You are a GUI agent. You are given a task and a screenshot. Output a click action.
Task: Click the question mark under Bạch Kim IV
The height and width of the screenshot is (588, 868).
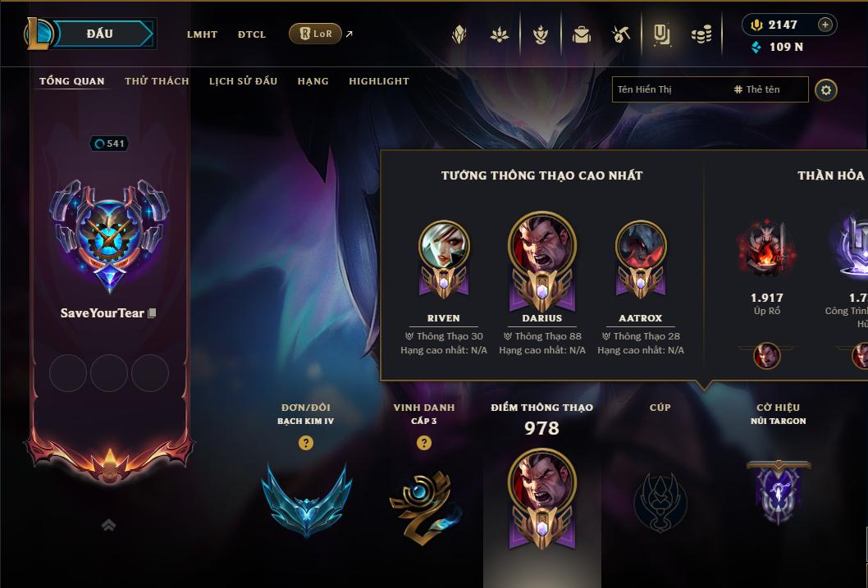coord(305,443)
